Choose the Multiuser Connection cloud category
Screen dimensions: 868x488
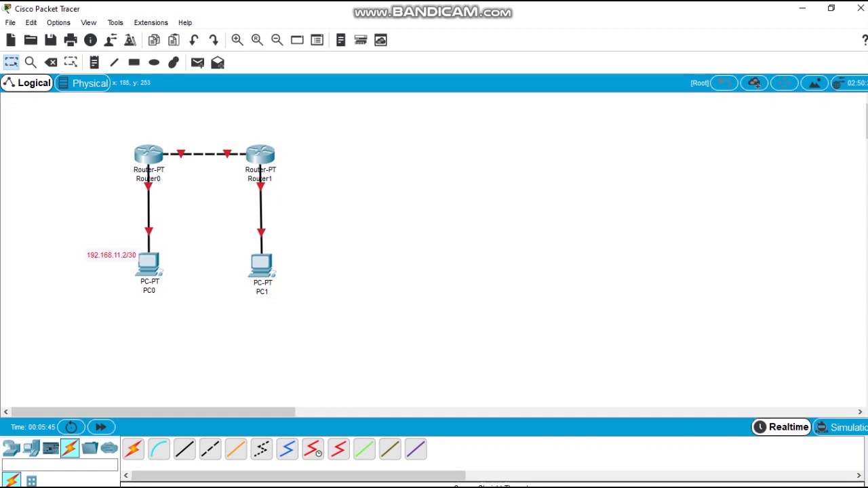pyautogui.click(x=109, y=449)
